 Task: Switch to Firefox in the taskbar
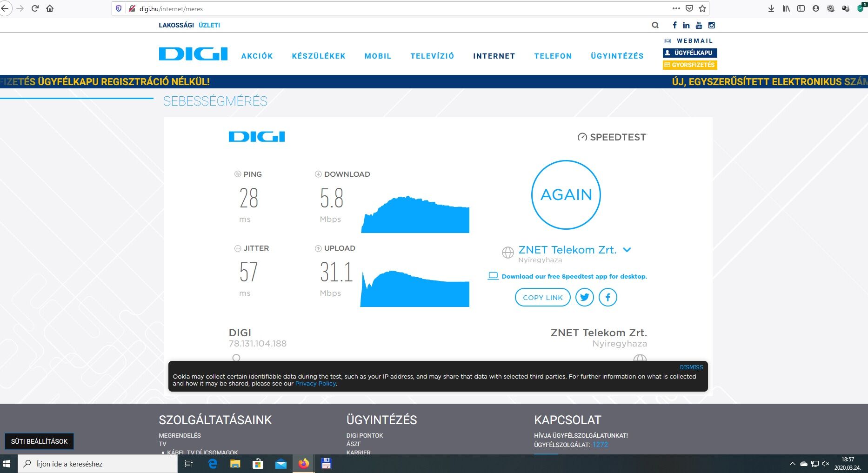point(304,464)
